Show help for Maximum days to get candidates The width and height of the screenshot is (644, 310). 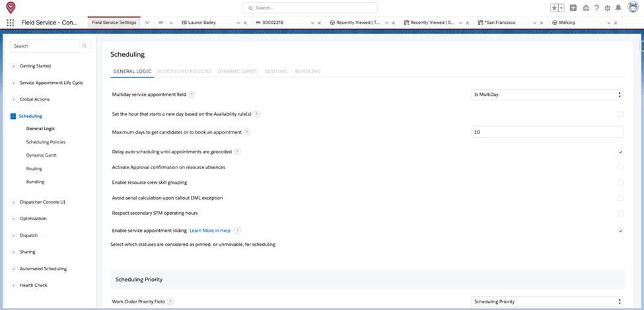coord(247,132)
